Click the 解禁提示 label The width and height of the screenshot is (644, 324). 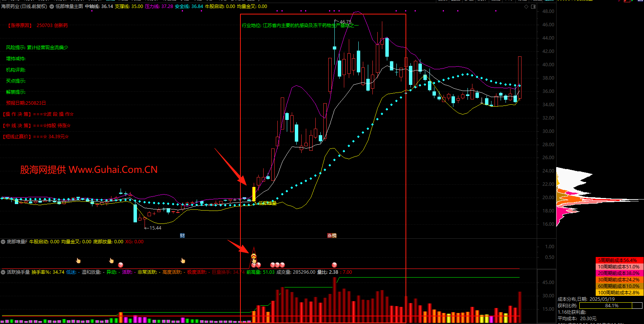(16, 92)
